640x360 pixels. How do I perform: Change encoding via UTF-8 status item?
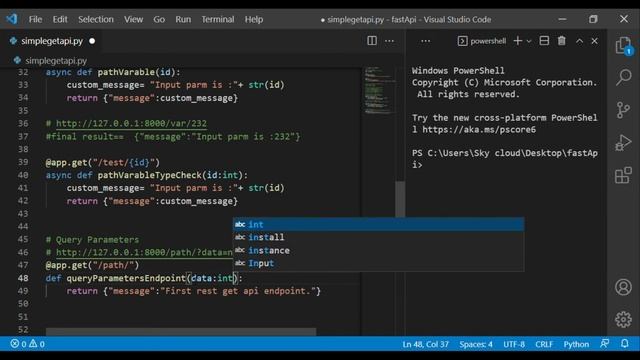(x=514, y=344)
